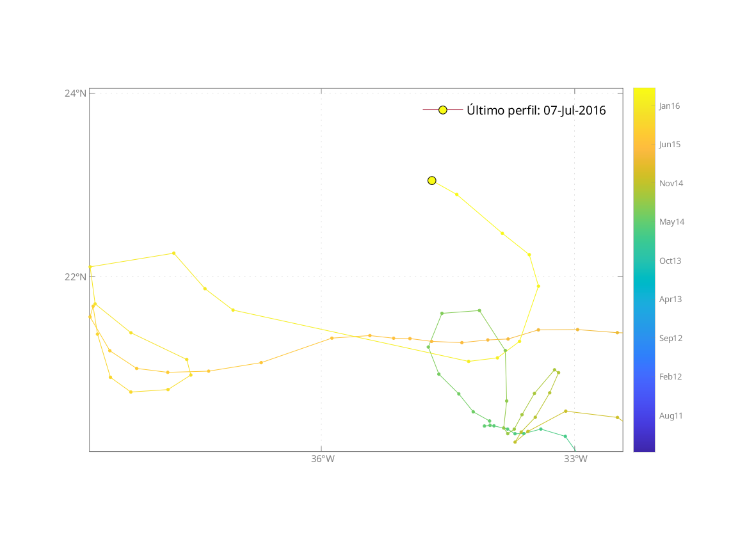Screen dimensions: 747x560
Task: Click the Apr13 label beside the colorbar
Action: [670, 300]
